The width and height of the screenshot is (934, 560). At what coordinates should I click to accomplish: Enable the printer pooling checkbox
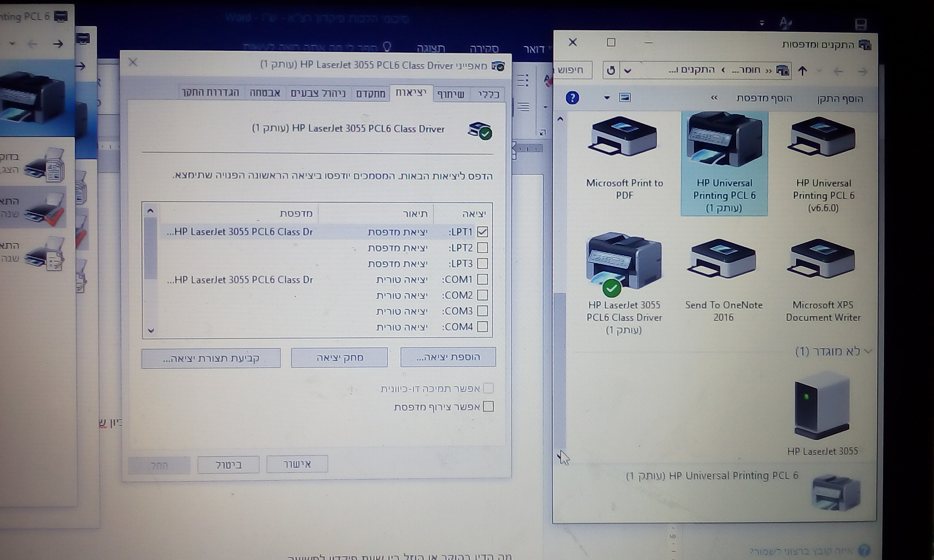click(x=488, y=406)
